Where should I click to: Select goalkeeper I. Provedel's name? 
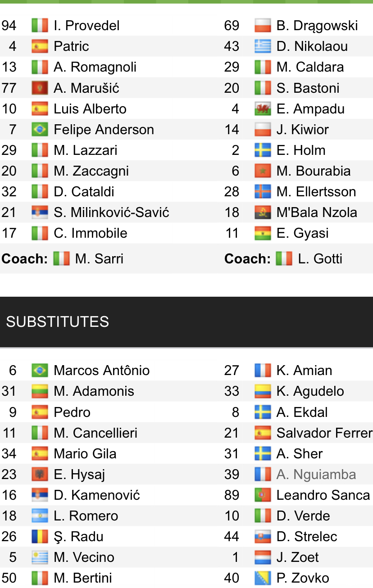[x=86, y=26]
